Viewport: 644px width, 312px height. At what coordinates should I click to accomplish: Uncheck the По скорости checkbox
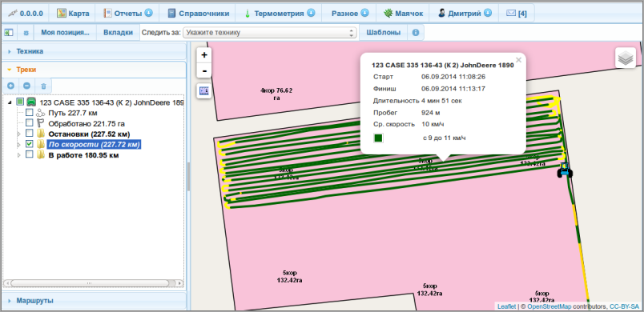tap(29, 144)
